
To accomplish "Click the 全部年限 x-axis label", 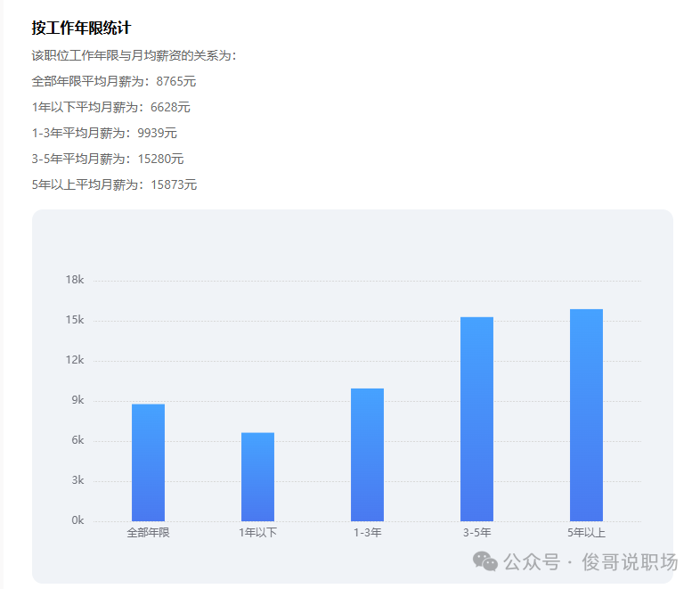I will [x=148, y=532].
